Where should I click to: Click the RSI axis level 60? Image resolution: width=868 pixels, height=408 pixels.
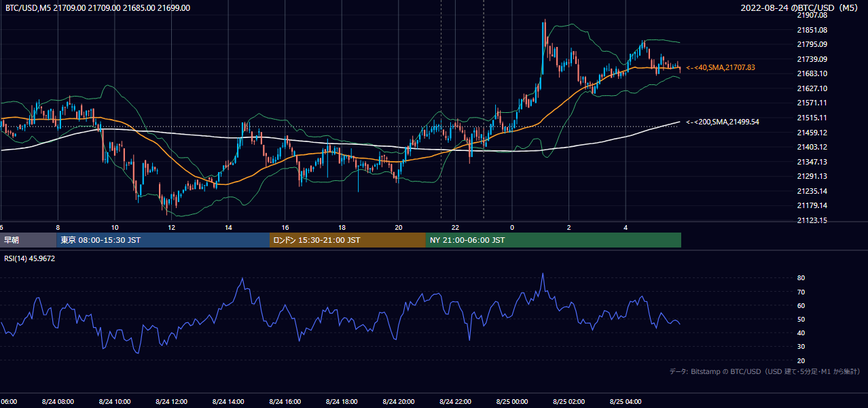tap(801, 305)
